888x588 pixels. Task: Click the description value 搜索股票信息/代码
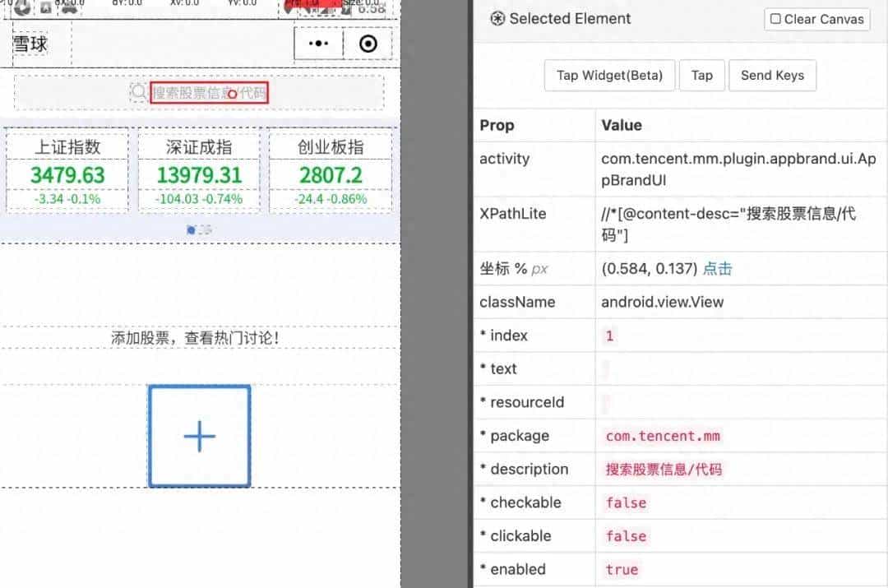pos(664,469)
